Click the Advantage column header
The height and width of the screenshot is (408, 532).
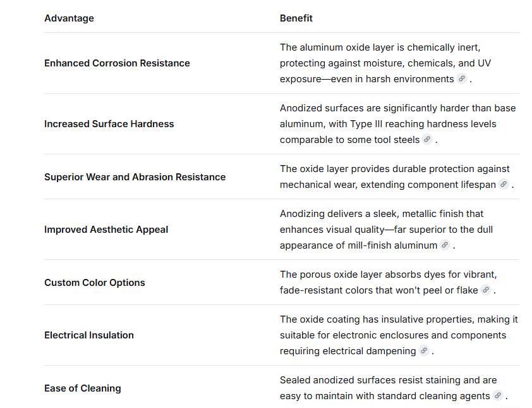(x=70, y=18)
